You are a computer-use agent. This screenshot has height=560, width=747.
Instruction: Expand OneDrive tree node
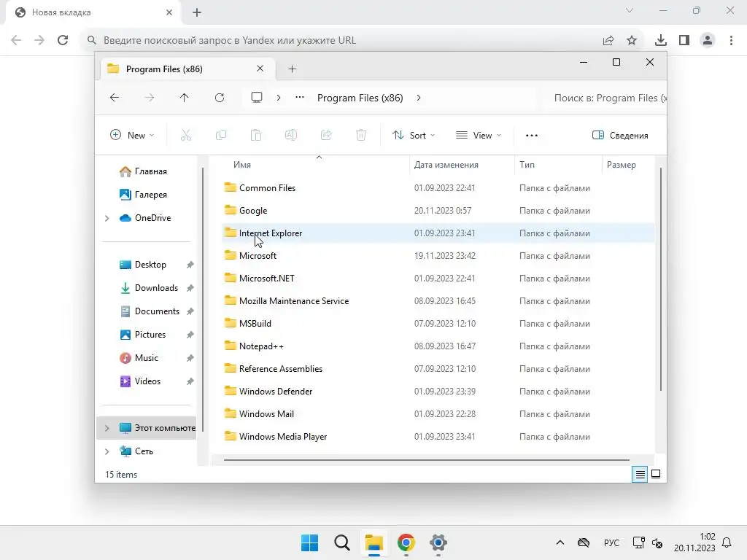(107, 218)
